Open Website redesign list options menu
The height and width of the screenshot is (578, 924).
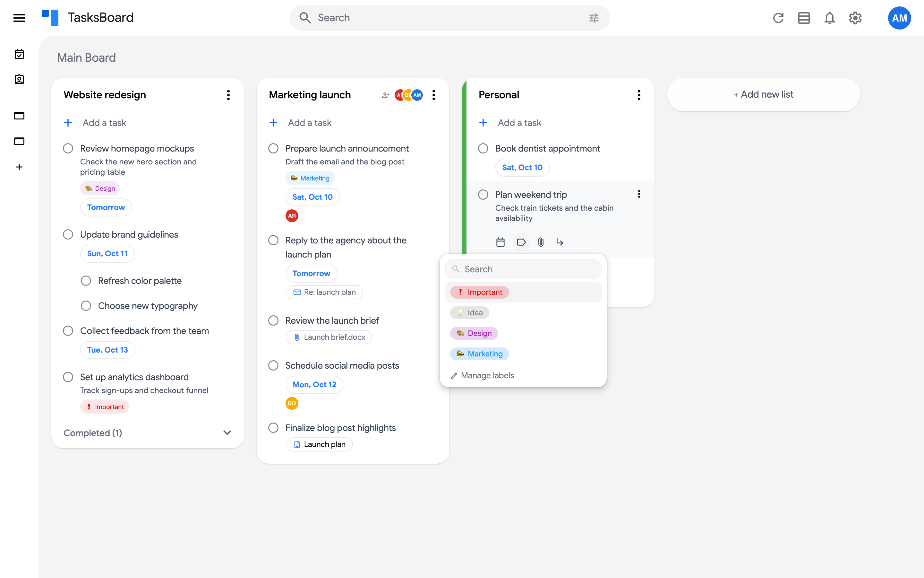point(228,95)
